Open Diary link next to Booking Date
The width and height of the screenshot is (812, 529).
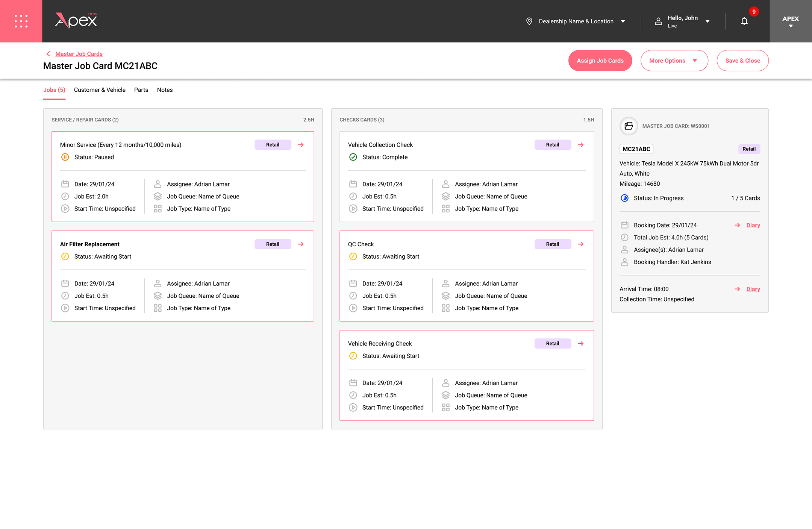(x=753, y=225)
